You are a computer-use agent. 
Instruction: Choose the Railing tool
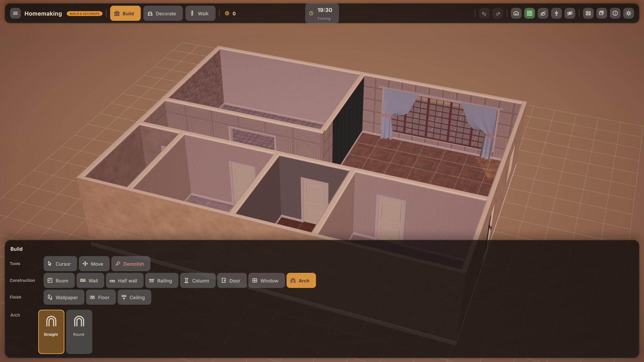pos(161,281)
